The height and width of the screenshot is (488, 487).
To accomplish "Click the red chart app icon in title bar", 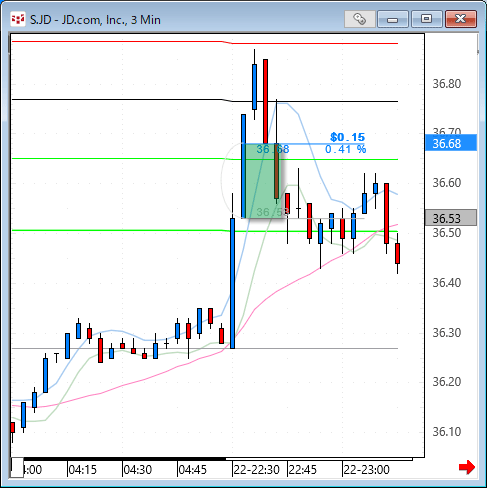I will 18,19.
